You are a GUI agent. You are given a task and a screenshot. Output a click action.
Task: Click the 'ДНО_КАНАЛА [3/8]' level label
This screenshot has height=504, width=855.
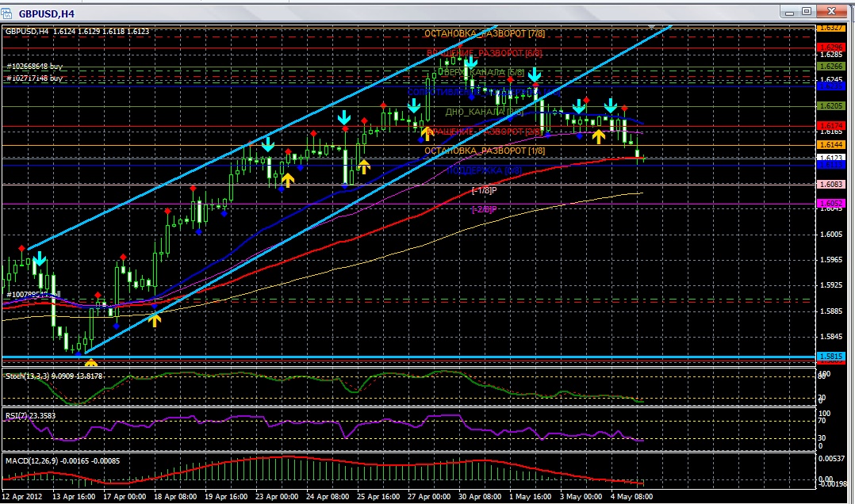(x=484, y=112)
